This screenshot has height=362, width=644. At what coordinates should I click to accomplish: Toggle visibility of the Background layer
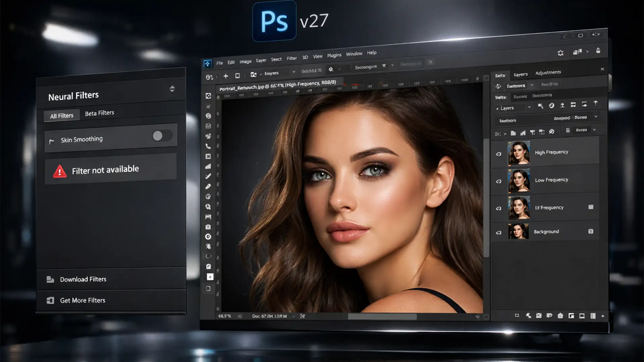(x=499, y=232)
